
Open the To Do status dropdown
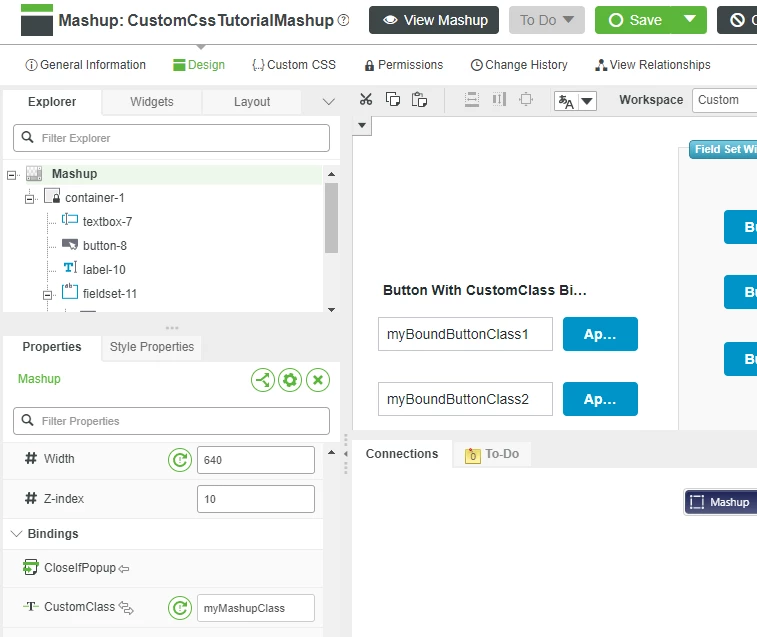point(547,20)
